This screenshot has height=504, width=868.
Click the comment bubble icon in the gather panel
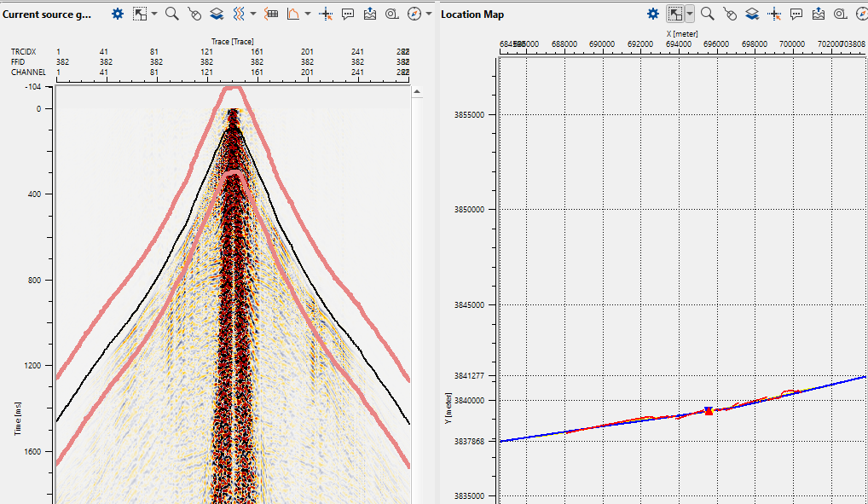(x=348, y=14)
